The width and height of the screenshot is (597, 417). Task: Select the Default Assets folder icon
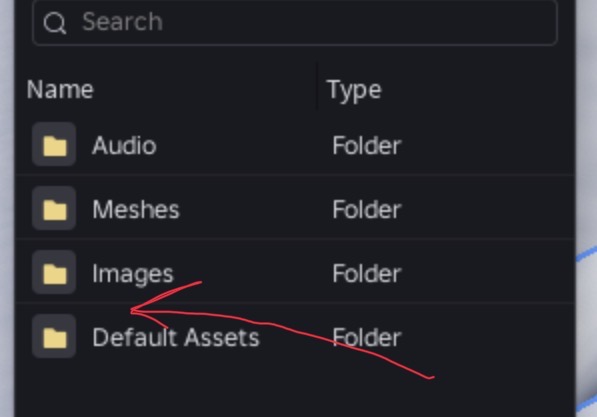click(54, 336)
